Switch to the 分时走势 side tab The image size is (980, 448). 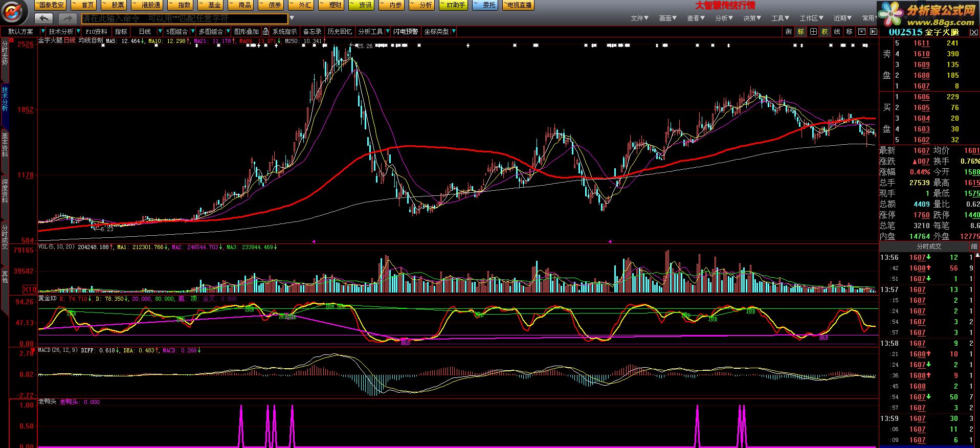coord(5,53)
